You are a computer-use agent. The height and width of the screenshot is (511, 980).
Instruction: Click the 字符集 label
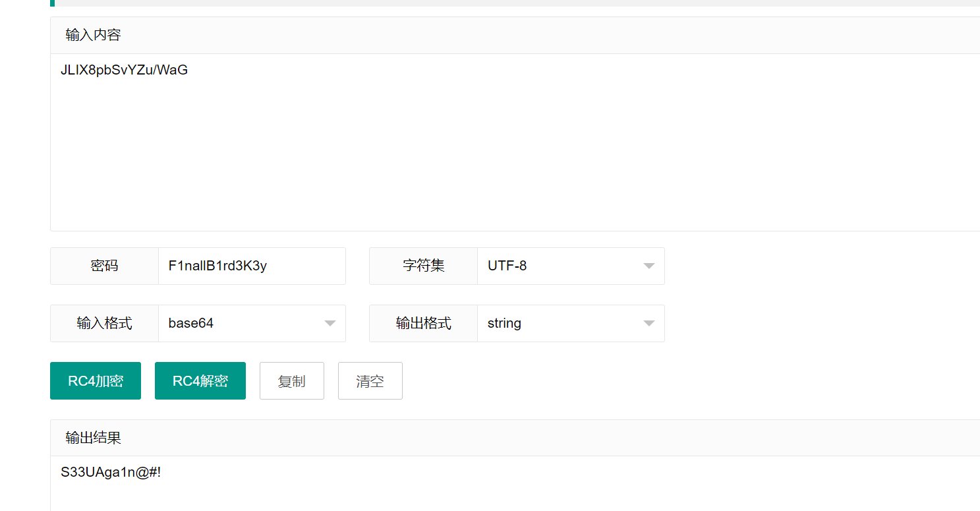pos(423,266)
